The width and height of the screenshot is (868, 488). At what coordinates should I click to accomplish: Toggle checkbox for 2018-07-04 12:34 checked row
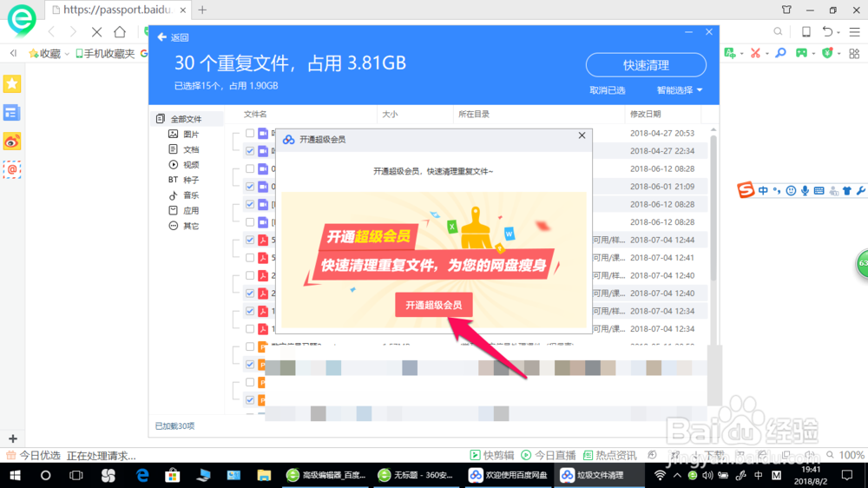pos(250,311)
